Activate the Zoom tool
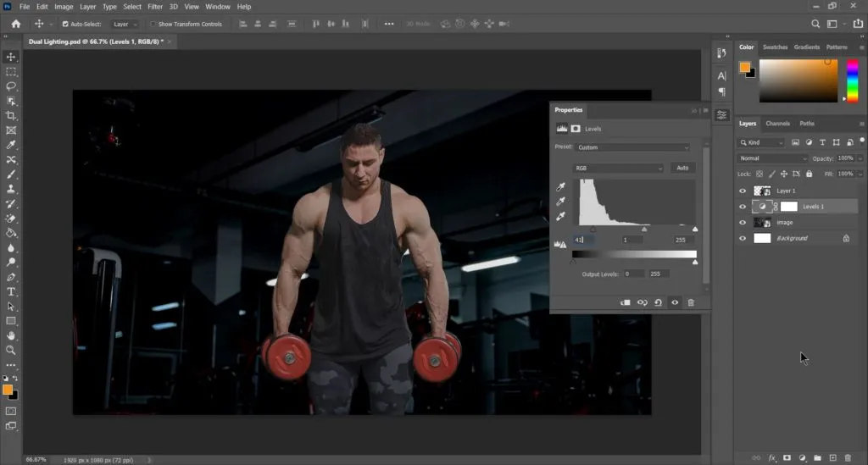Screen dimensions: 868x465 (11, 350)
